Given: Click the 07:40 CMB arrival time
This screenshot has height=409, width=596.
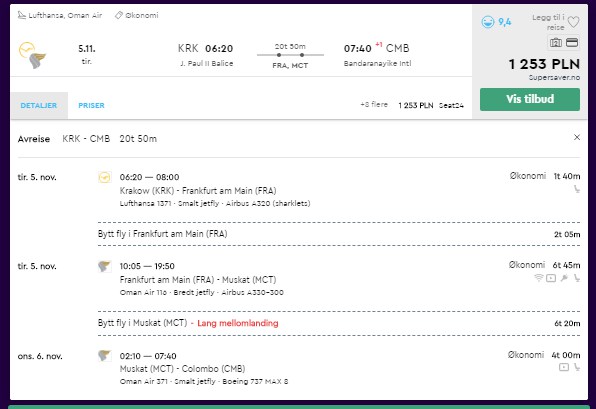Looking at the screenshot, I should click(376, 48).
